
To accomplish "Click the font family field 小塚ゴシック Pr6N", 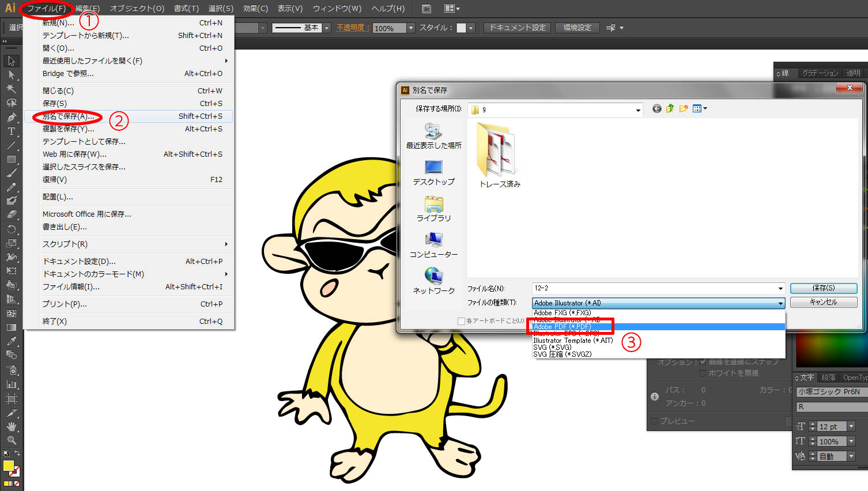I will click(x=832, y=392).
